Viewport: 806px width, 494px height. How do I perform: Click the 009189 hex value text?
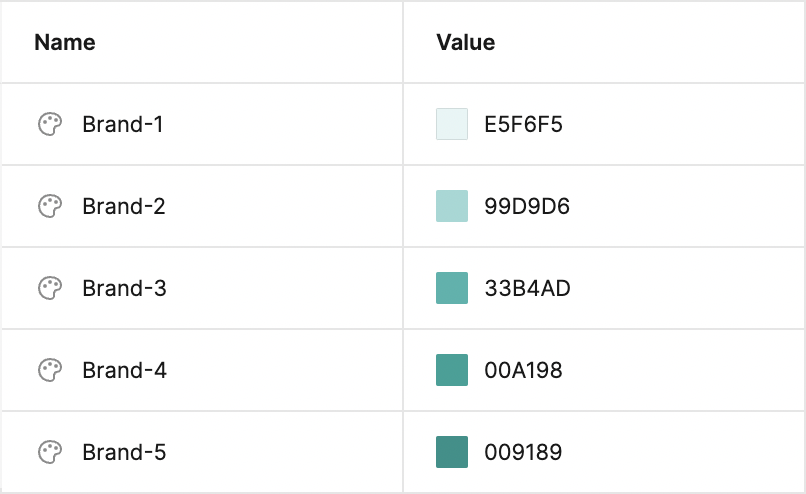[x=522, y=453]
